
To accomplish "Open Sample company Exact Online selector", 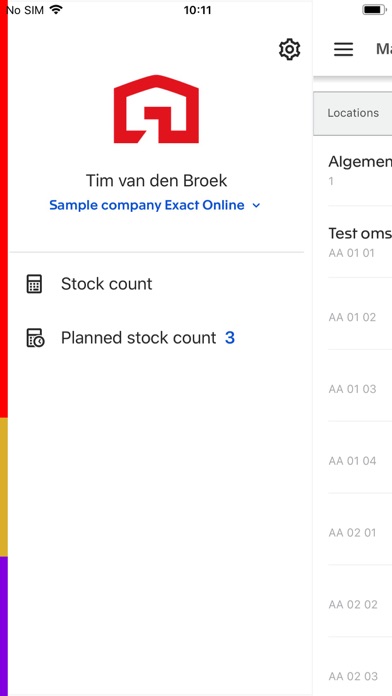I will click(155, 205).
